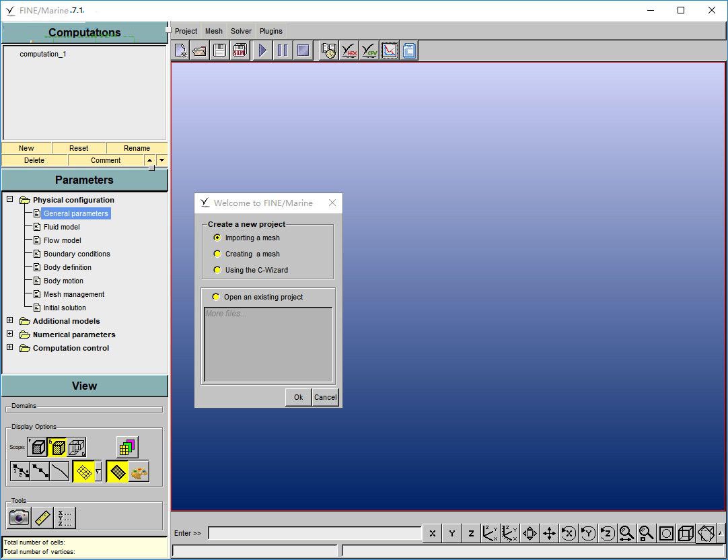Click the region zoom magnifier icon

(x=647, y=533)
